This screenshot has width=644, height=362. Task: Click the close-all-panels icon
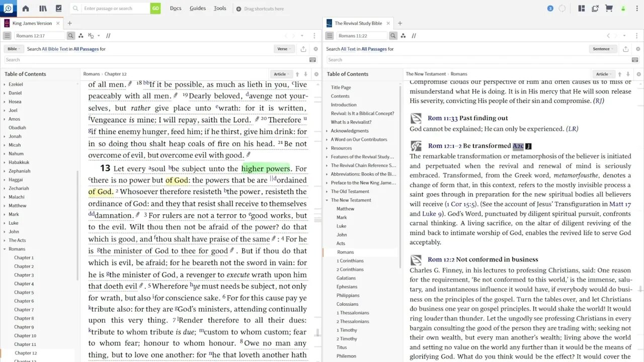click(595, 9)
